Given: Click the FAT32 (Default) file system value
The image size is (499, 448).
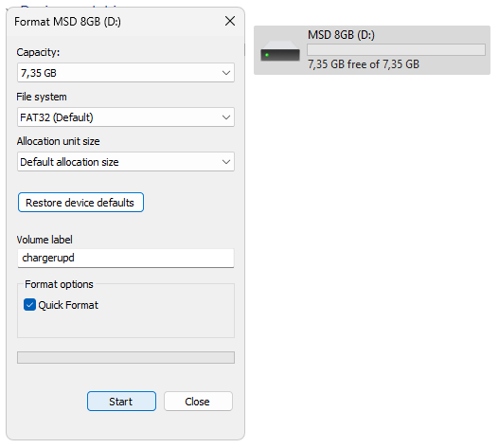Looking at the screenshot, I should point(57,117).
